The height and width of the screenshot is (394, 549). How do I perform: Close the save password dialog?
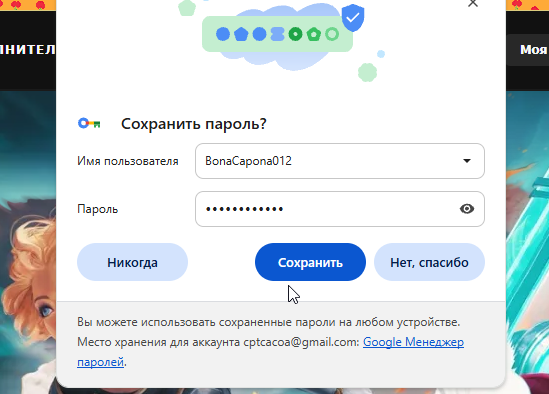473,3
